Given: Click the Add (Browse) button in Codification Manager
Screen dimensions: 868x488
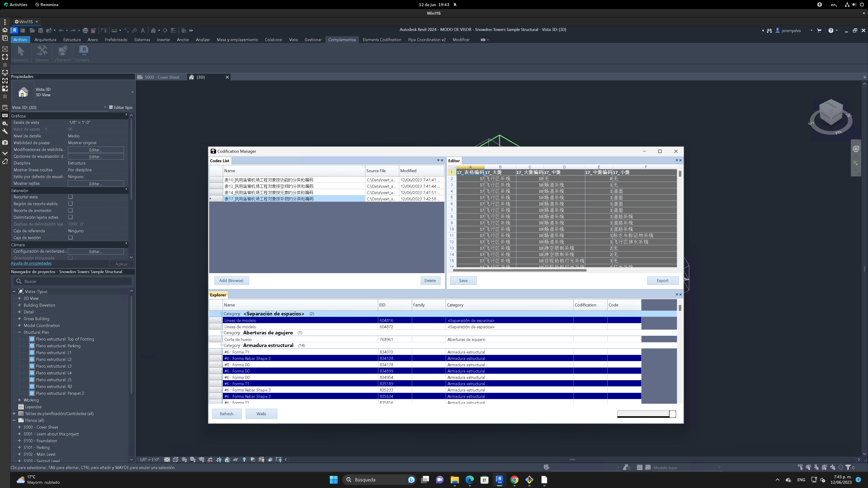Looking at the screenshot, I should [231, 280].
